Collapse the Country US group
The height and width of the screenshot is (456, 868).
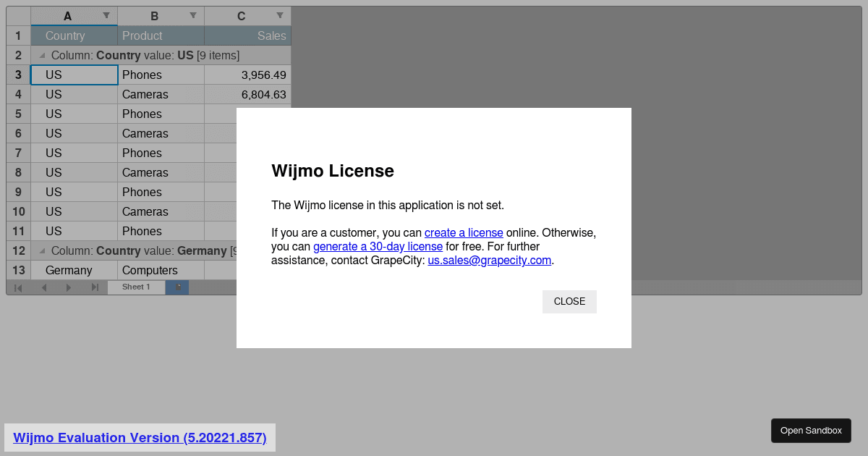point(42,55)
